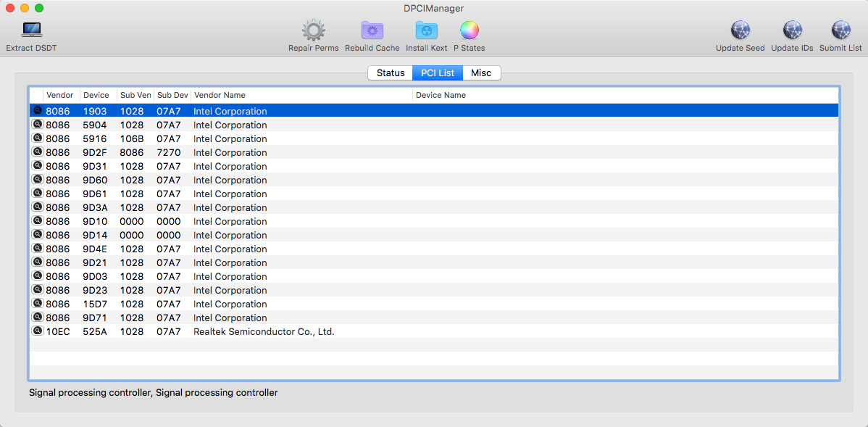Click the Update Seed globe icon

(740, 30)
